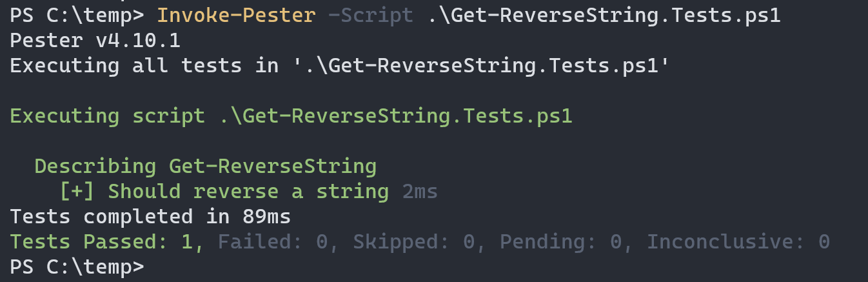Click the -Script parameter text
Viewport: 868px width, 282px height.
371,15
